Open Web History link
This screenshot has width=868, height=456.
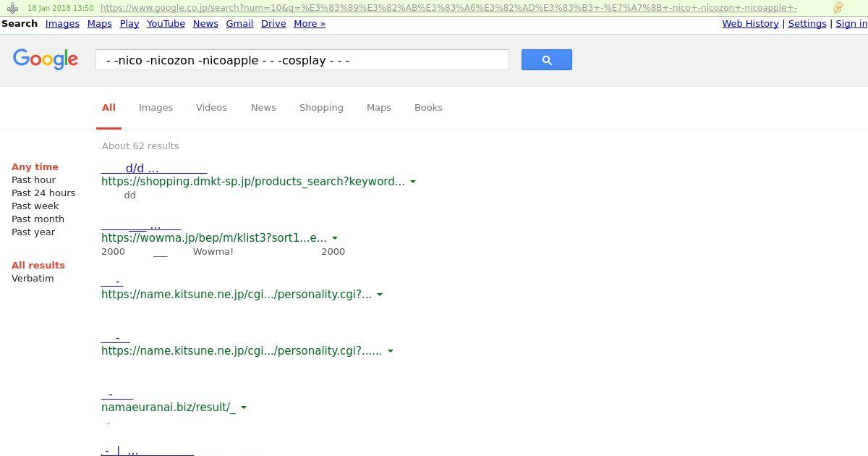click(x=750, y=24)
